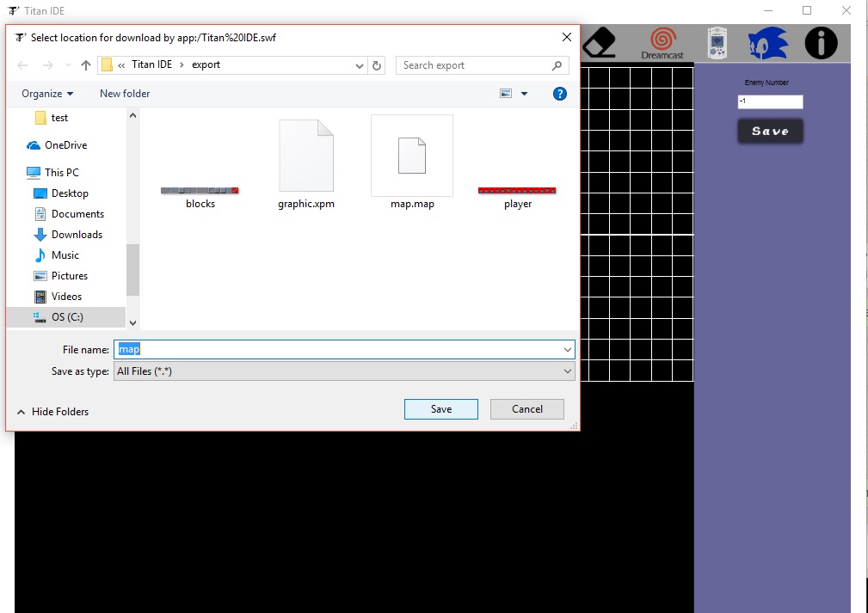Image resolution: width=868 pixels, height=613 pixels.
Task: Click the Search export box
Action: [x=482, y=65]
